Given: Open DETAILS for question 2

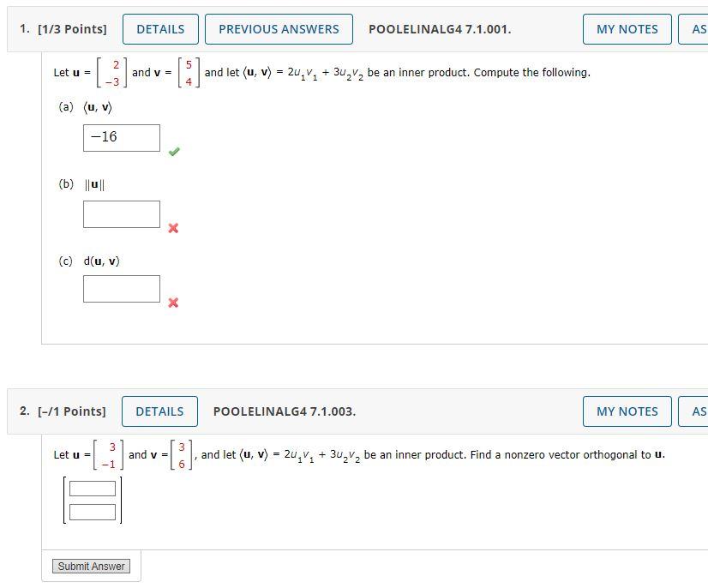Looking at the screenshot, I should point(159,411).
